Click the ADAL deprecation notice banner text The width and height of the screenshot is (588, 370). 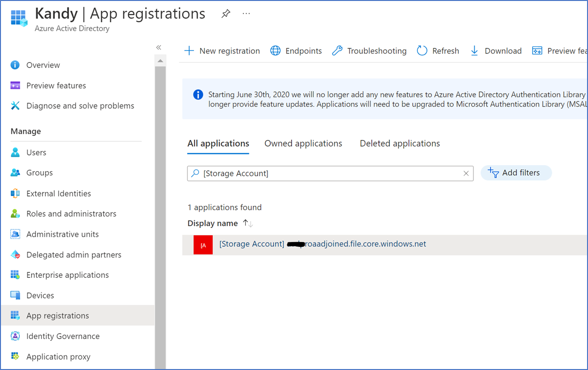(x=396, y=99)
